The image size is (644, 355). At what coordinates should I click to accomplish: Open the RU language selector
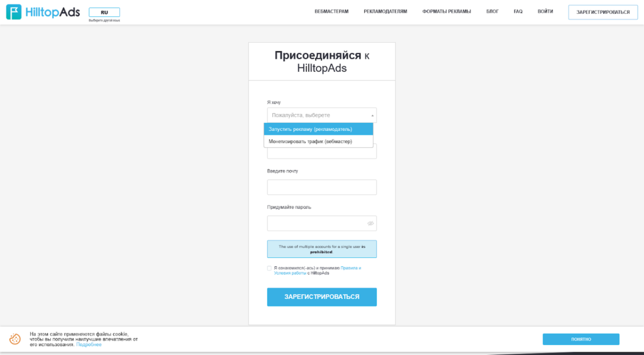[104, 13]
